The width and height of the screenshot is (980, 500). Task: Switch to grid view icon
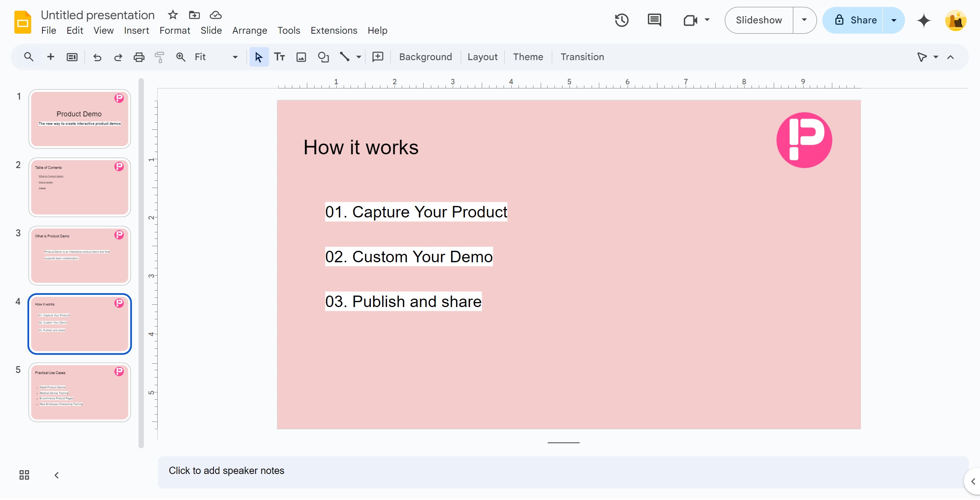[24, 475]
